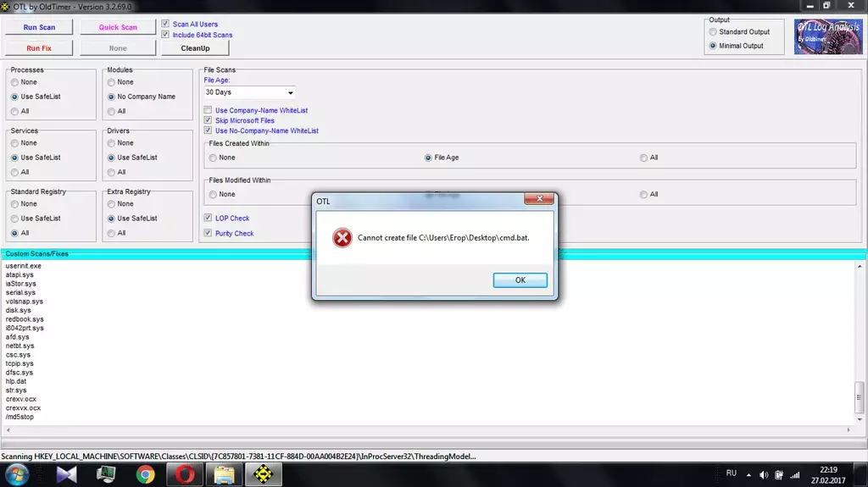Click the monitor icon in taskbar
Viewport: 868px width, 487px height.
(106, 475)
